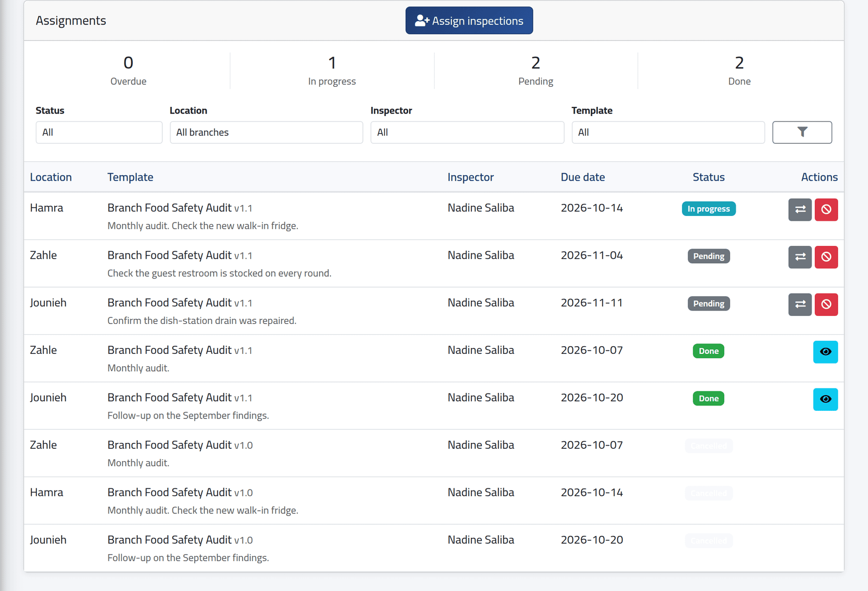Open the Inspector filter dropdown

[467, 132]
